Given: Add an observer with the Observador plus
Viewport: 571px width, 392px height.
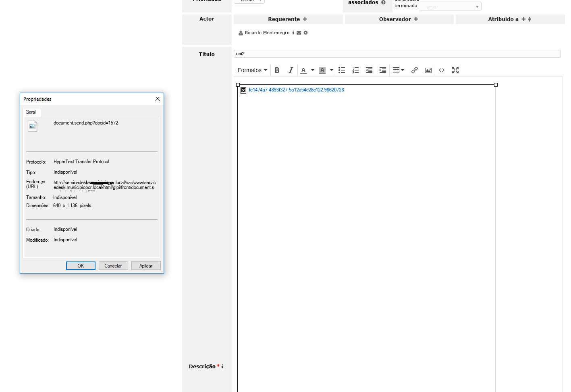Looking at the screenshot, I should pyautogui.click(x=416, y=19).
